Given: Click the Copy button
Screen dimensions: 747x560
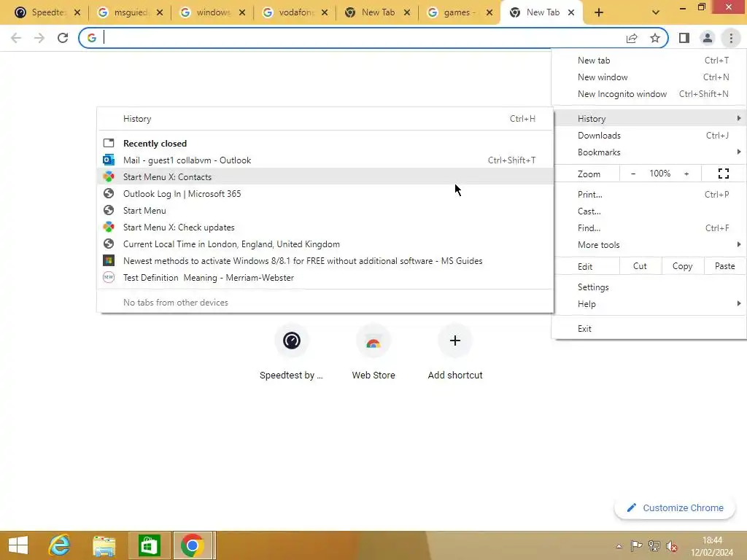Looking at the screenshot, I should (x=682, y=266).
